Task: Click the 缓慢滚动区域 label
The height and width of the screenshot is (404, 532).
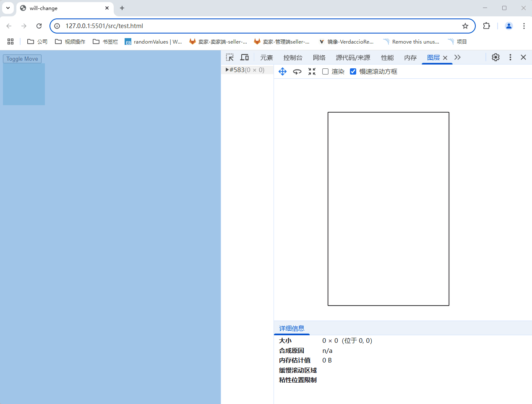Action: point(298,370)
